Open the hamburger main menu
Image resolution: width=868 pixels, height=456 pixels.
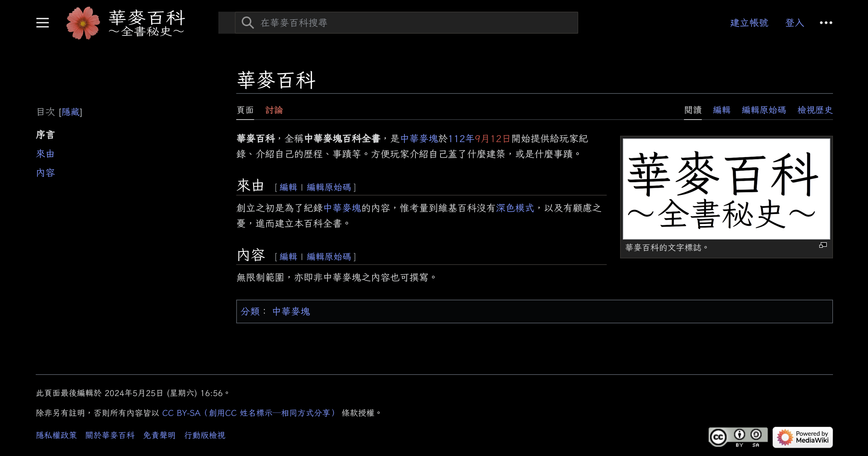point(43,23)
